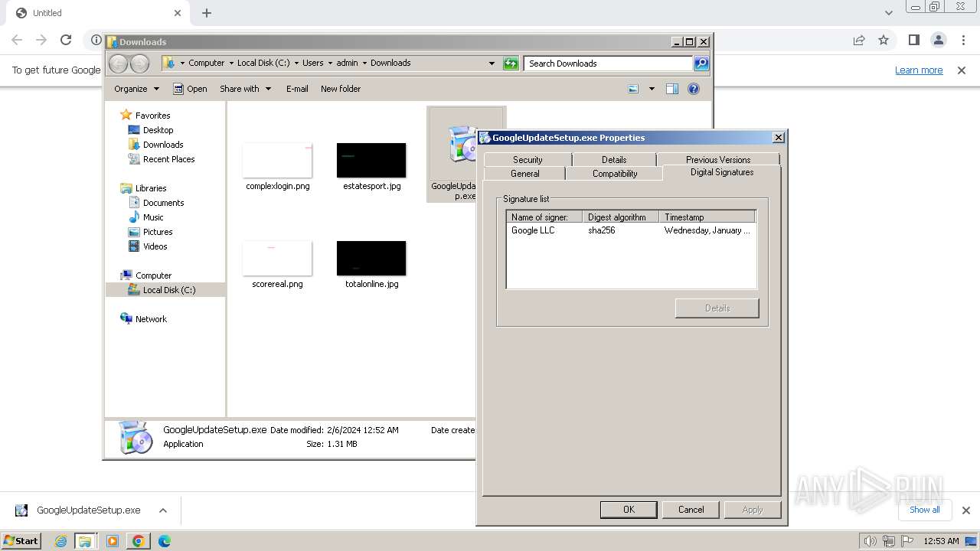Select the Google LLC signature row
Viewport: 980px width, 551px height.
click(631, 230)
